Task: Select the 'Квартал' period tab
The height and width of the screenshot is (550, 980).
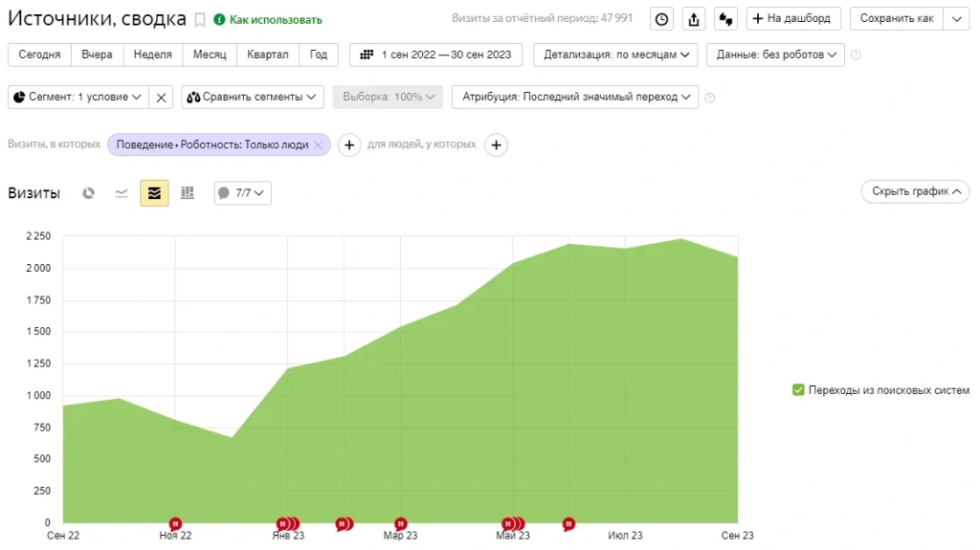Action: pos(267,55)
